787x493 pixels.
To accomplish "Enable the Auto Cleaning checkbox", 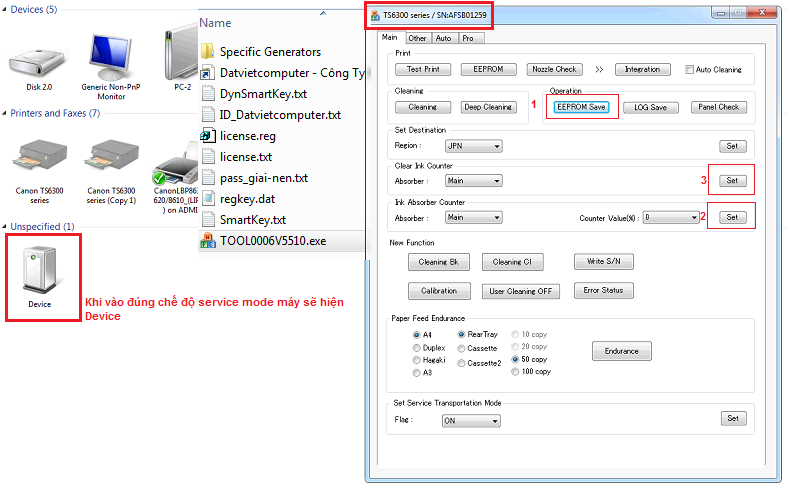I will (690, 70).
